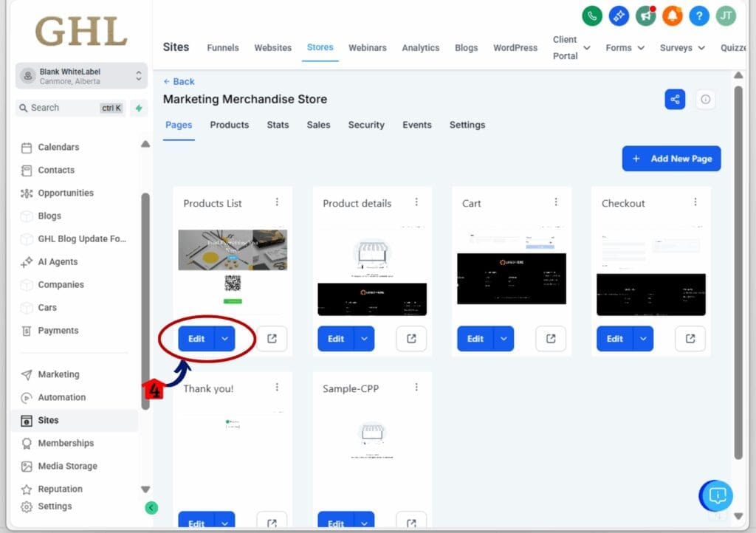This screenshot has height=533, width=756.
Task: Click the Add New Page button
Action: (671, 159)
